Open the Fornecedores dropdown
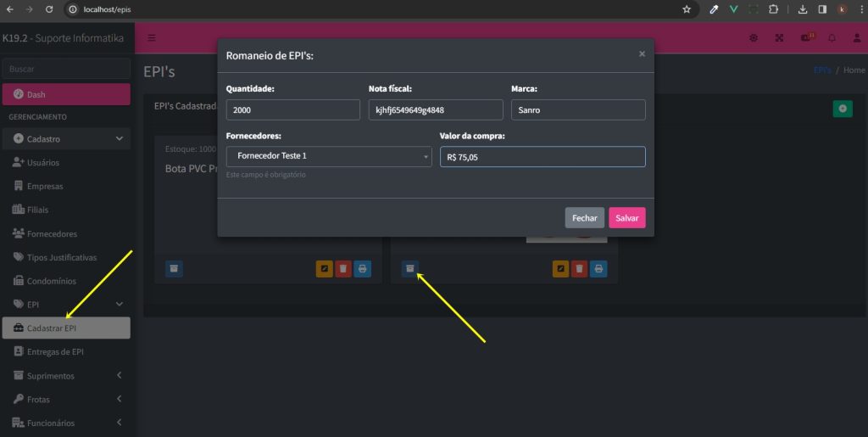Viewport: 868px width, 437px height. click(x=329, y=157)
